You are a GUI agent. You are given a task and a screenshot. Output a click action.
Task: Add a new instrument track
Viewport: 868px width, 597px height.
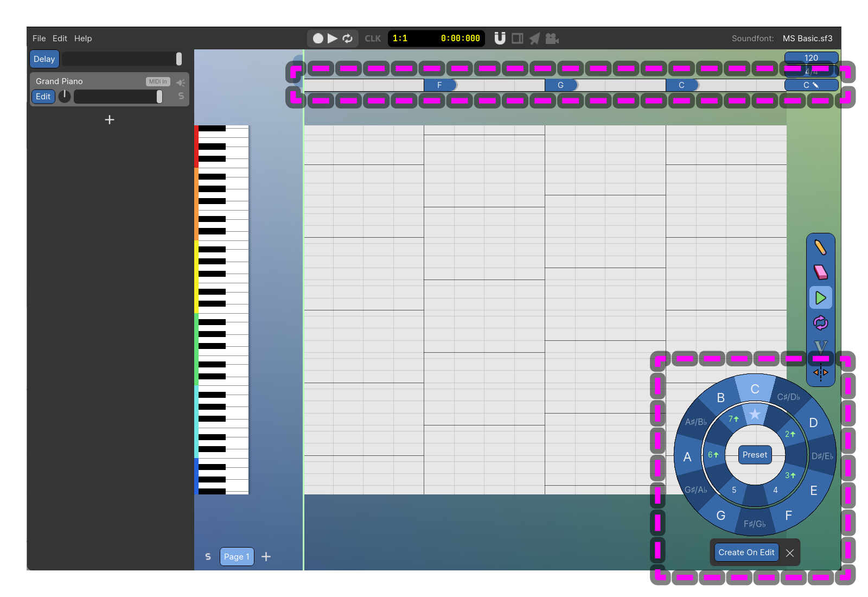point(110,119)
